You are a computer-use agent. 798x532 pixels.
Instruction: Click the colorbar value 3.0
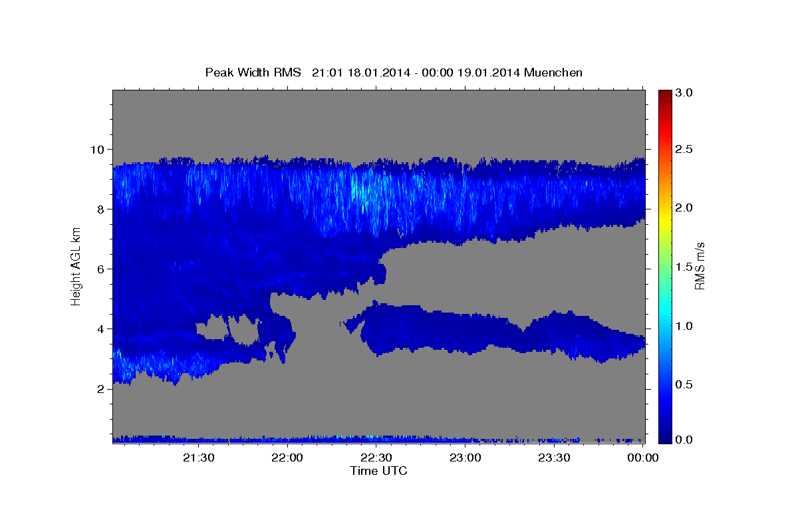[685, 92]
